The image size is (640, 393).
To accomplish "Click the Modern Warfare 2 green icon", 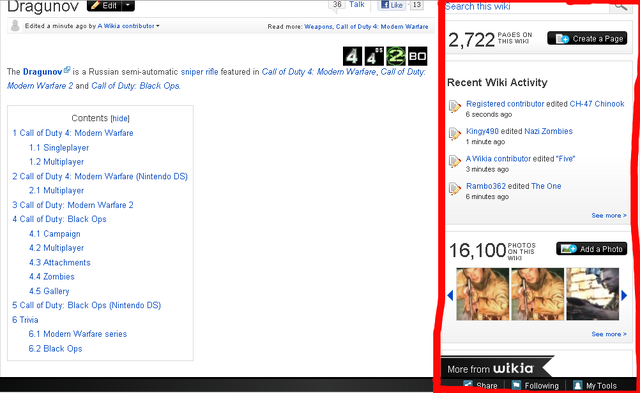I will pyautogui.click(x=396, y=56).
